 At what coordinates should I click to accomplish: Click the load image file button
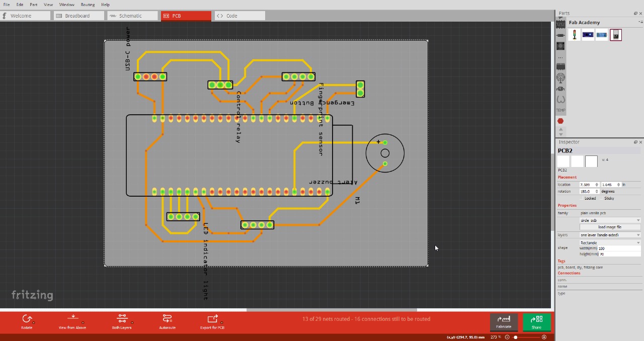(610, 227)
